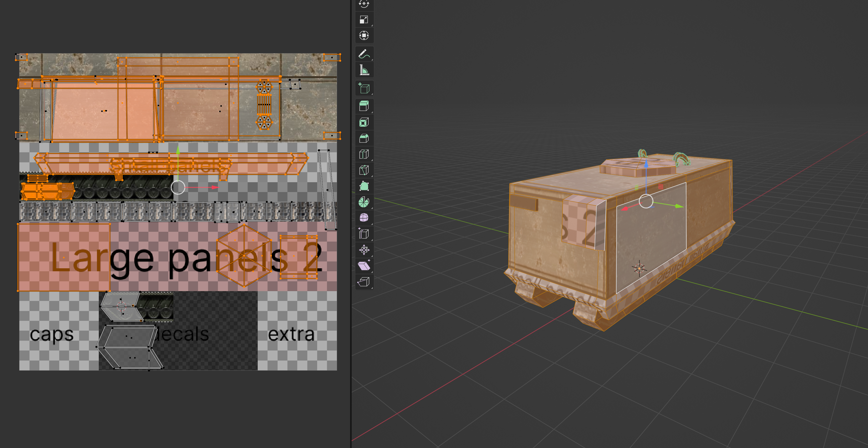Click the hexagon UV island over Large panels
The height and width of the screenshot is (448, 868).
244,256
